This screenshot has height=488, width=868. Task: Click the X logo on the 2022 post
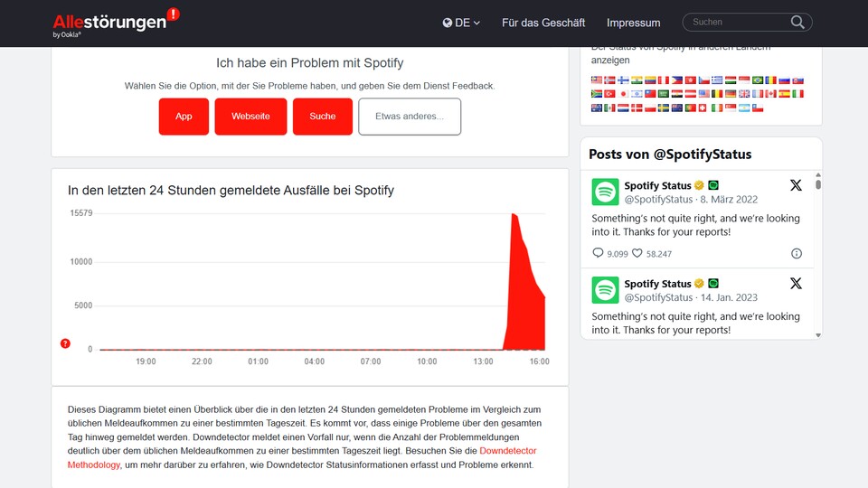click(x=796, y=185)
